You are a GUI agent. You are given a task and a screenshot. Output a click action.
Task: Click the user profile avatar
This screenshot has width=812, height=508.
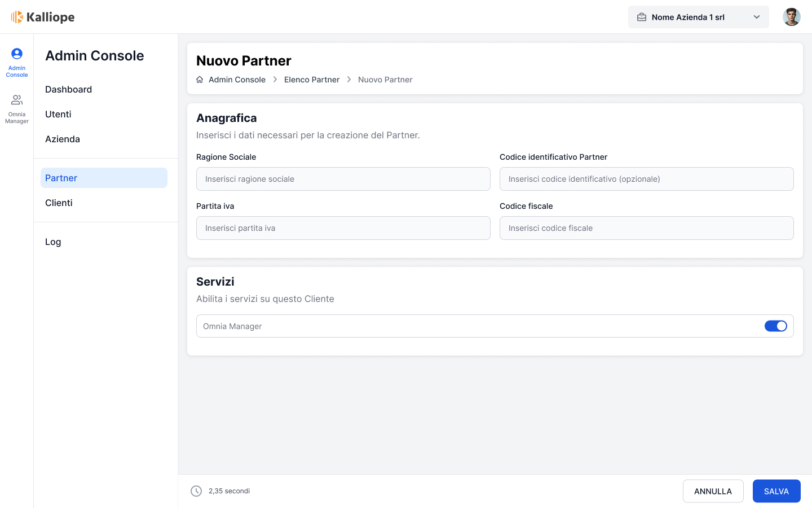791,17
